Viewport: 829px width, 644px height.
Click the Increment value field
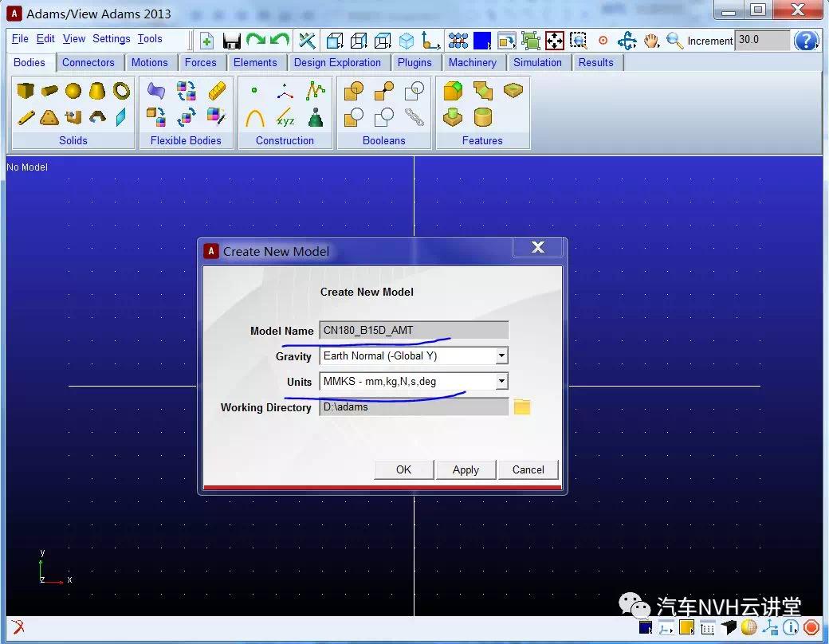pos(762,40)
